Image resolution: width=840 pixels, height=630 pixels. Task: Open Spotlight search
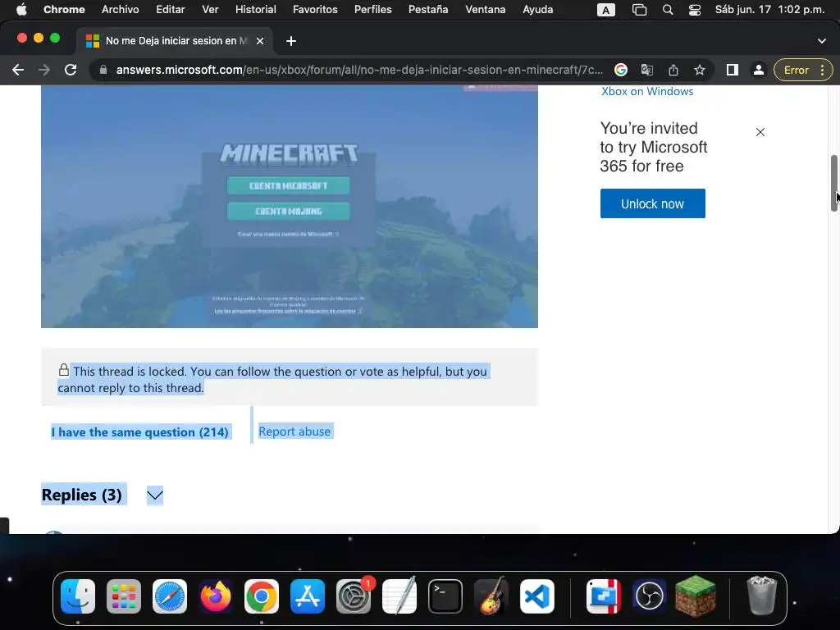tap(668, 10)
